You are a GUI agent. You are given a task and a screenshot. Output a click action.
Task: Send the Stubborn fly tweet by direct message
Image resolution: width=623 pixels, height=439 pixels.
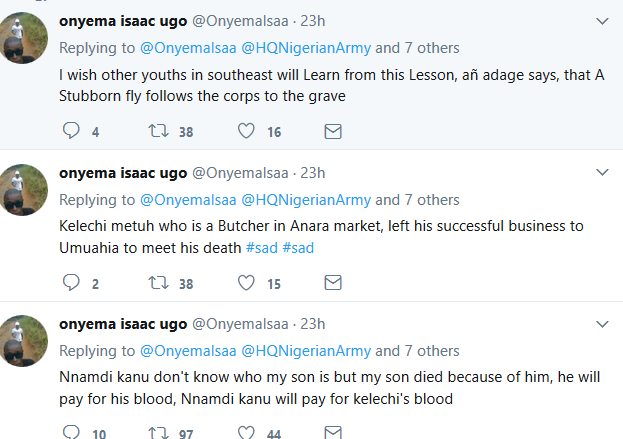tap(334, 131)
